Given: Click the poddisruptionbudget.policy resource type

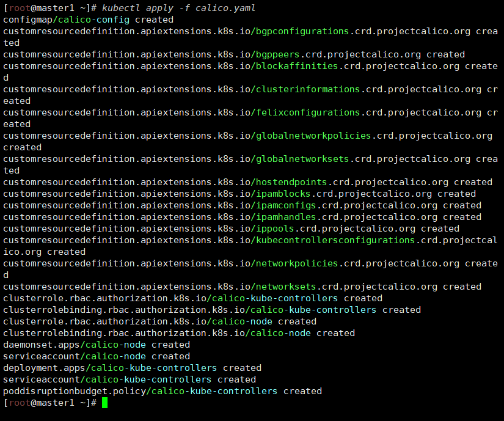Looking at the screenshot, I should click(75, 391).
